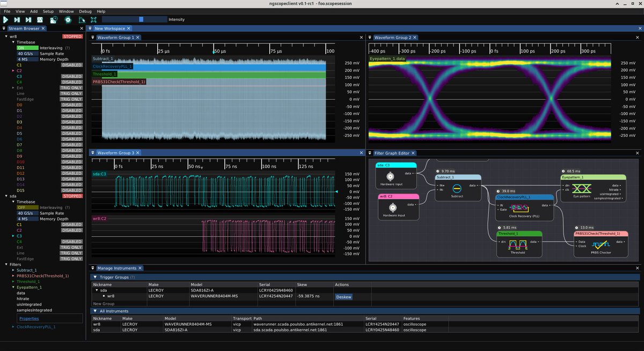Close the Waveform Group 1 tab
This screenshot has height=351, width=644.
coord(138,38)
